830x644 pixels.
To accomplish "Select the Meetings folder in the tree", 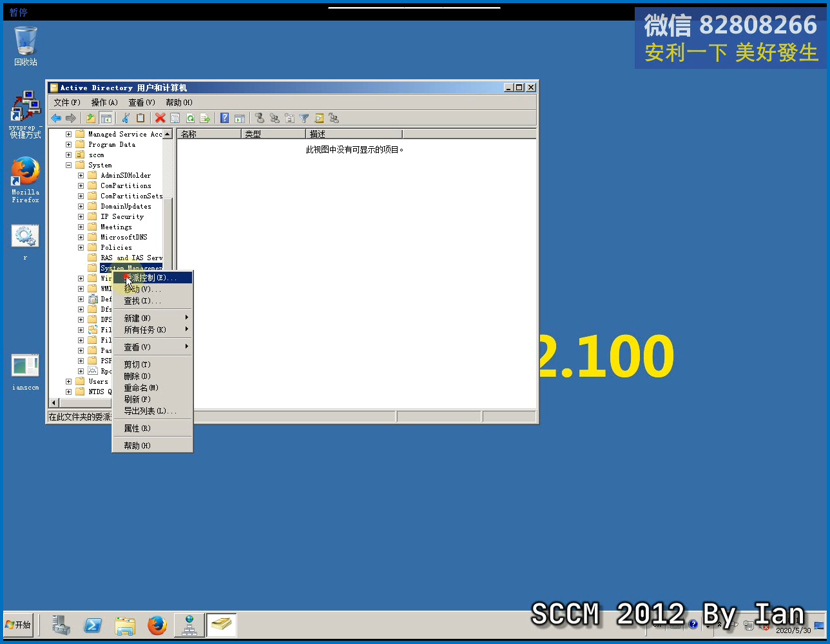I will (x=116, y=227).
